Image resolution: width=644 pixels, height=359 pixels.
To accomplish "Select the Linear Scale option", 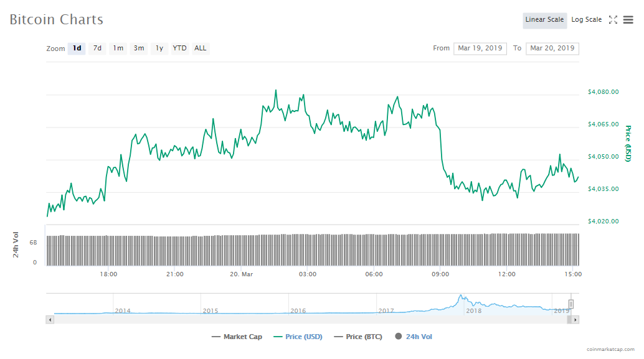I will click(x=544, y=20).
